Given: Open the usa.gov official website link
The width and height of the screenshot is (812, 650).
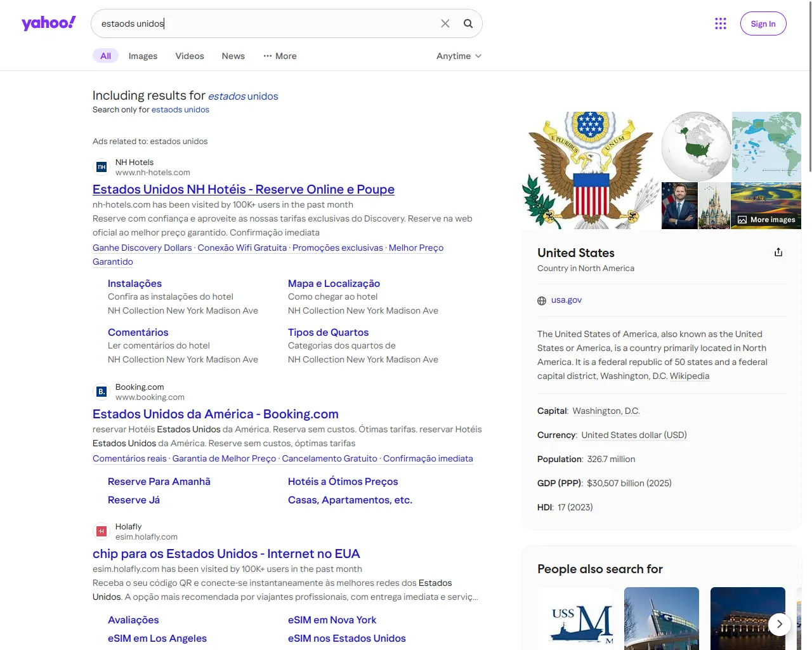Looking at the screenshot, I should click(x=566, y=300).
